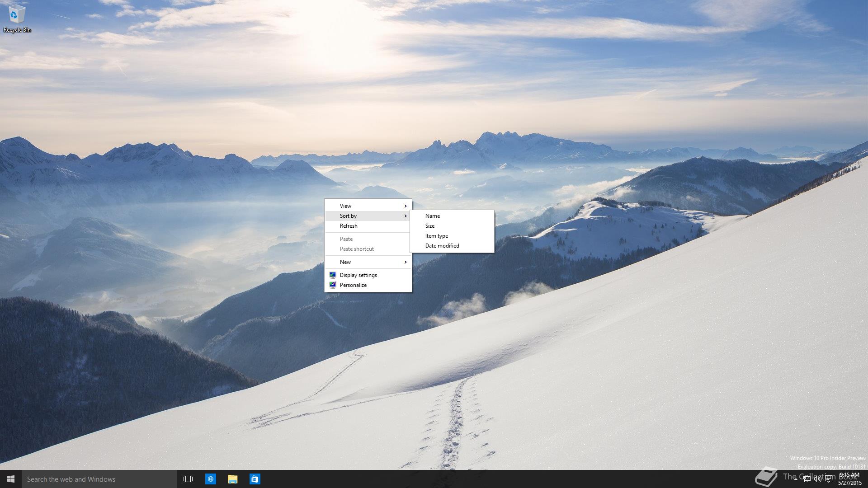Click the Search the web and Windows box

click(x=99, y=479)
